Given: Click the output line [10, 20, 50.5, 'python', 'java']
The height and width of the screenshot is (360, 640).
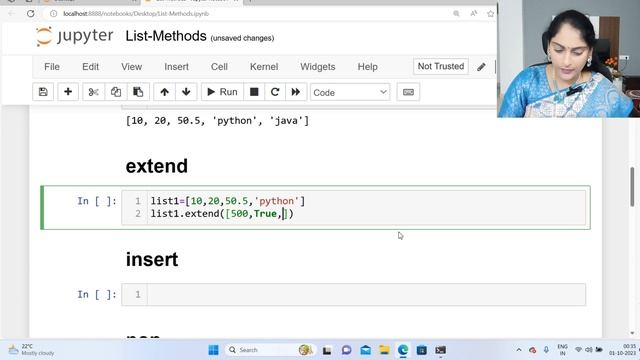Looking at the screenshot, I should tap(217, 121).
